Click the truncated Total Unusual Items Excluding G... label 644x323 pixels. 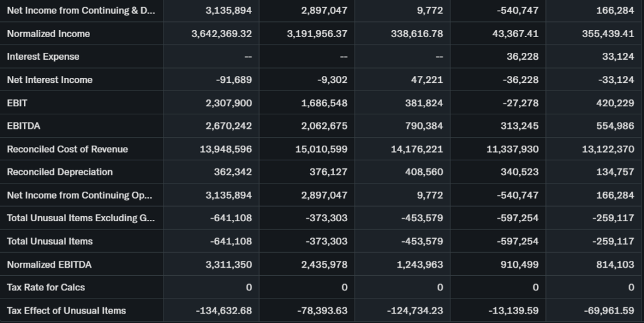[80, 218]
